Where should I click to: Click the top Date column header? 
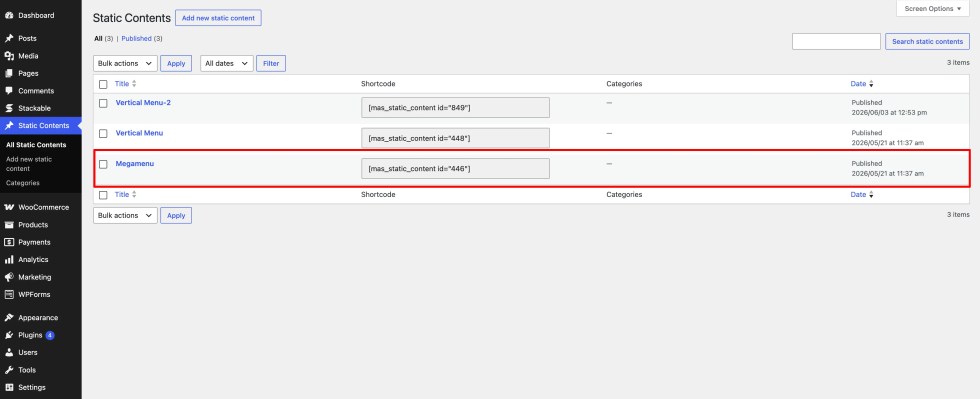point(858,84)
